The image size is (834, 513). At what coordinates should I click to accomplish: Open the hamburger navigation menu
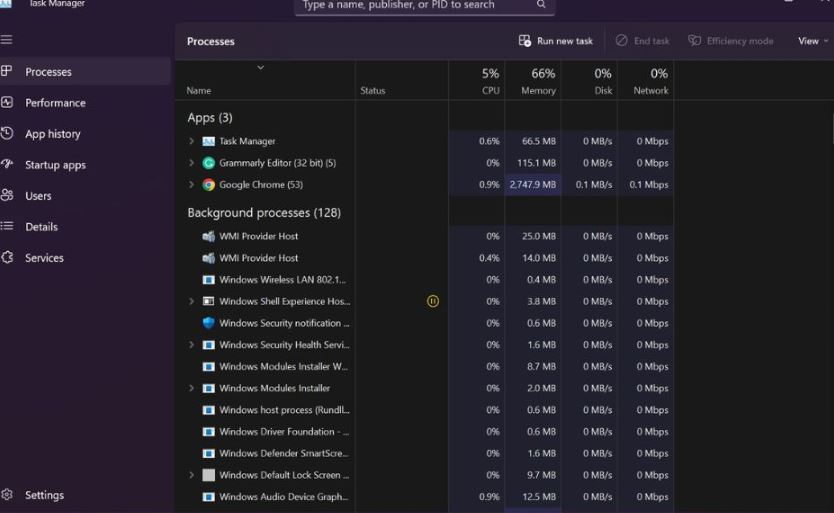click(x=6, y=40)
